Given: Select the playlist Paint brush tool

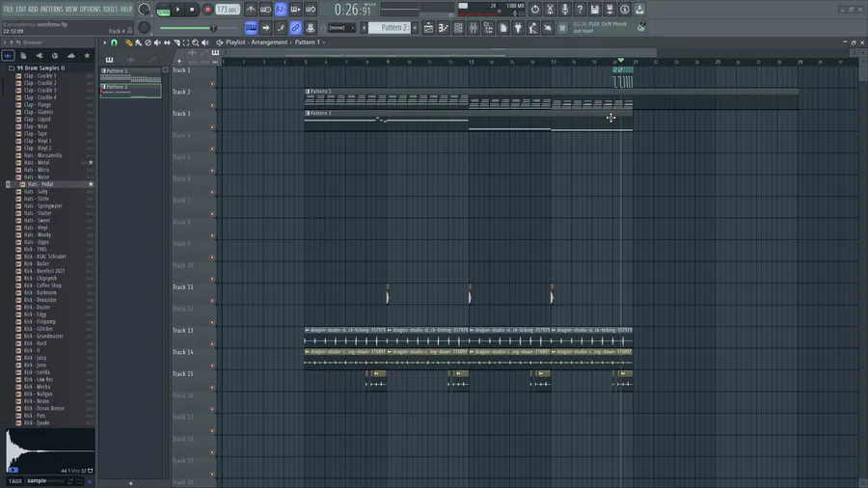Looking at the screenshot, I should [x=138, y=42].
